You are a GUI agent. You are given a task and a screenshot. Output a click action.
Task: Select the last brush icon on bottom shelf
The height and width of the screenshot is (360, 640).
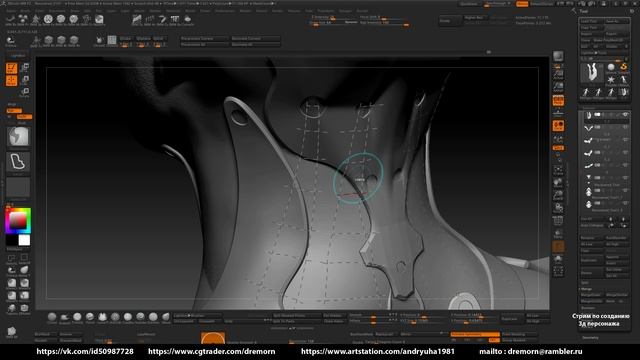(x=166, y=317)
